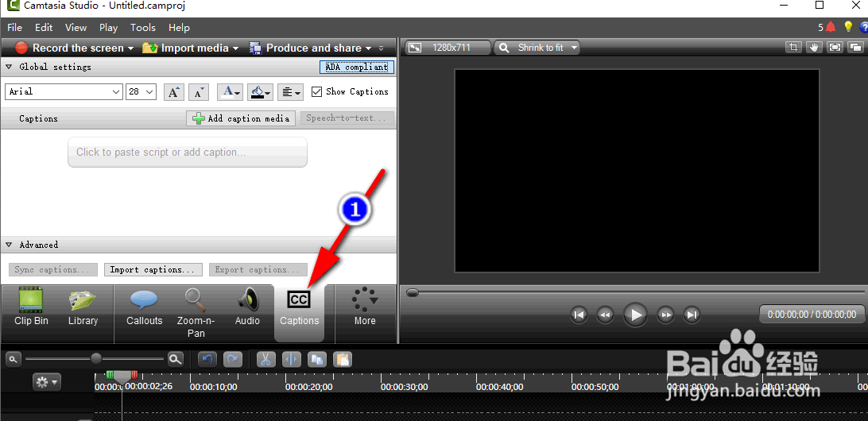Open the 1280x711 editing dimensions button
This screenshot has height=421, width=868.
point(448,48)
